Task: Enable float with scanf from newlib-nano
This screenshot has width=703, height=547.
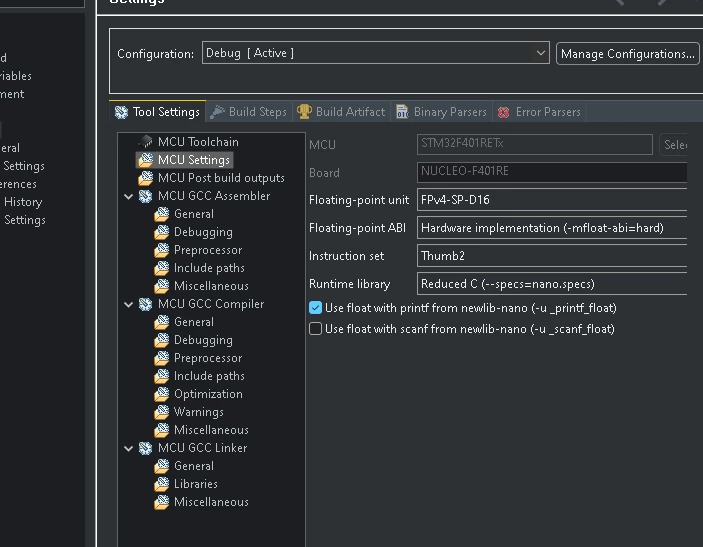Action: 316,329
